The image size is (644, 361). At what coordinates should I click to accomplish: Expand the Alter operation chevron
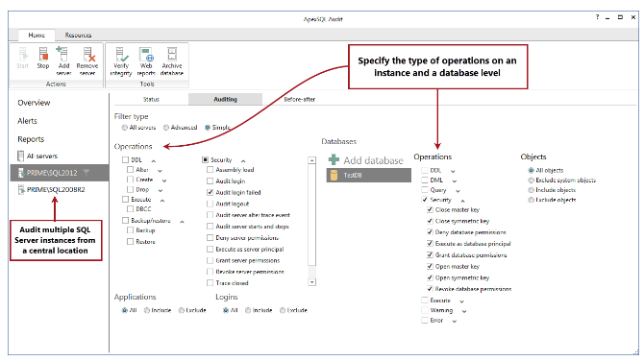[x=161, y=171]
